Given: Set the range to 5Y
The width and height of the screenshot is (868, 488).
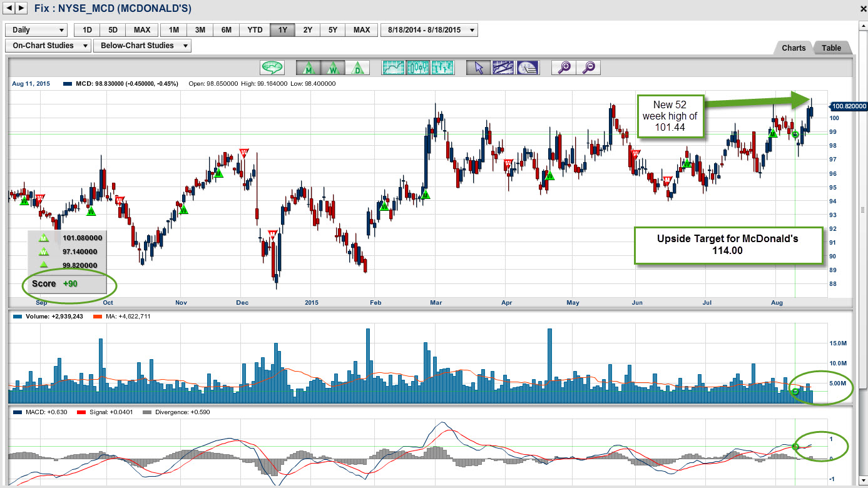Looking at the screenshot, I should [334, 30].
